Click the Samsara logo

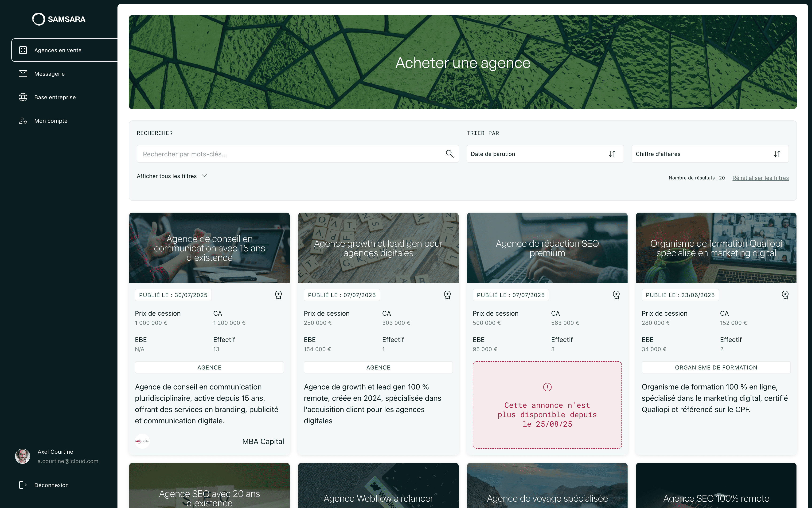point(59,19)
